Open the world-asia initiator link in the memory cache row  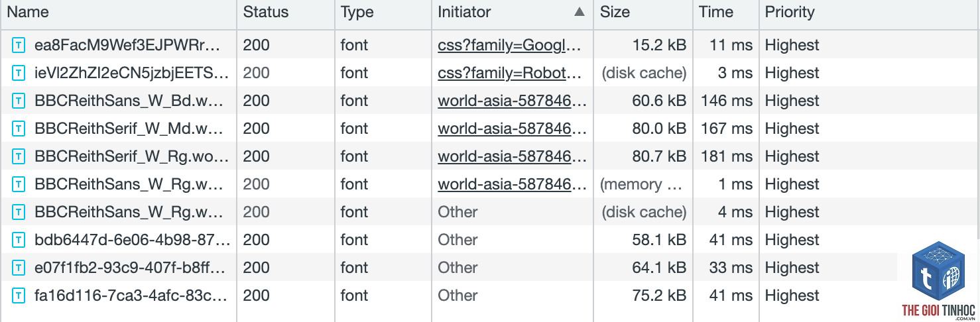(512, 185)
